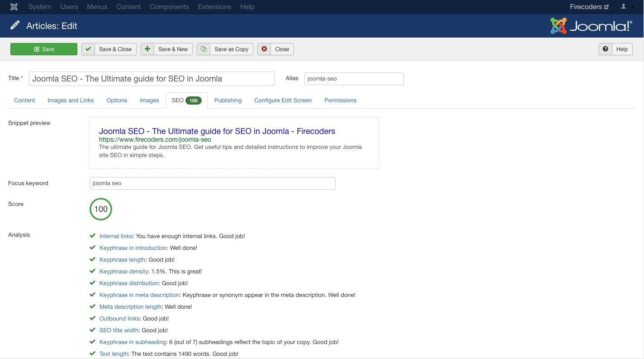The image size is (644, 359).
Task: Switch to the Permissions tab
Action: [341, 100]
